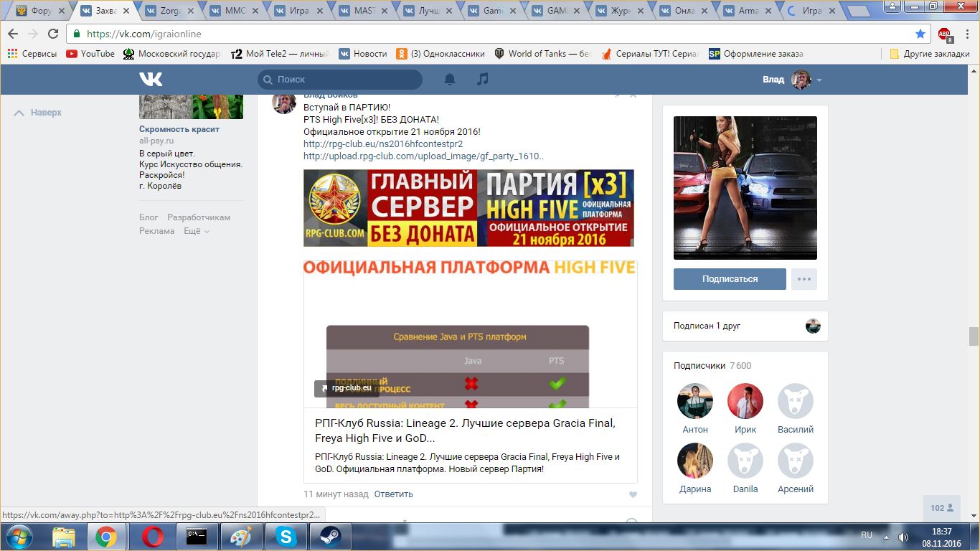The height and width of the screenshot is (551, 980).
Task: Open Chrome menu three dots
Action: pyautogui.click(x=966, y=34)
